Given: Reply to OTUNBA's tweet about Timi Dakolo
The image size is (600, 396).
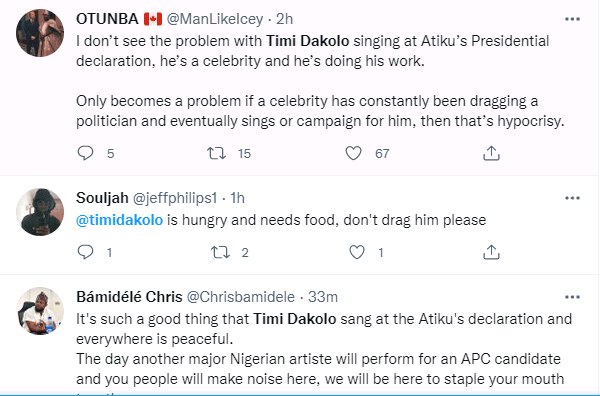Looking at the screenshot, I should click(85, 153).
